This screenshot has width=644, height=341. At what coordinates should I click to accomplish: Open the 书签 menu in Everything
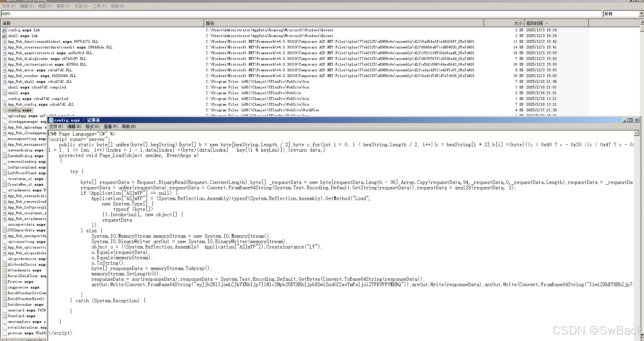click(x=81, y=6)
